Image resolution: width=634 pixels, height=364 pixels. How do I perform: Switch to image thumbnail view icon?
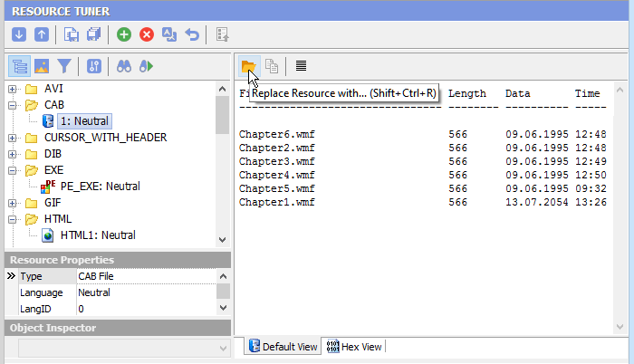coord(42,66)
